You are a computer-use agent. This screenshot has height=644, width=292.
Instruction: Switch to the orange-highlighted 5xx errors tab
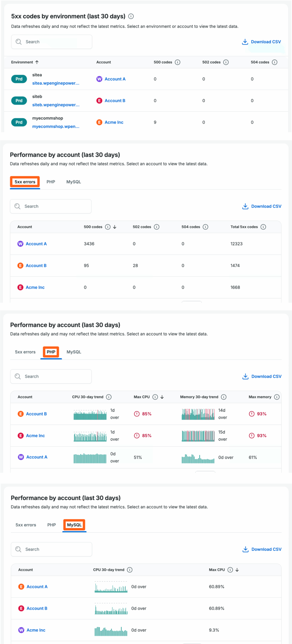(25, 182)
